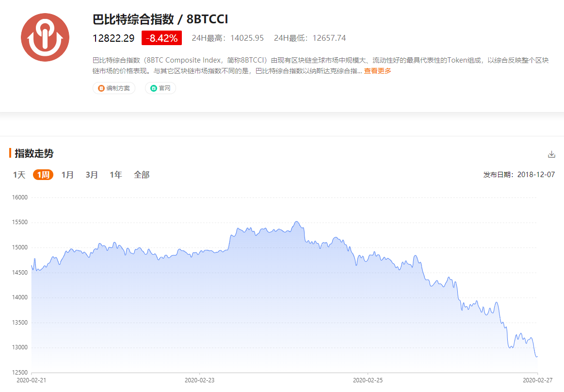Switch chart to 1年 range
The image size is (564, 392).
[116, 175]
